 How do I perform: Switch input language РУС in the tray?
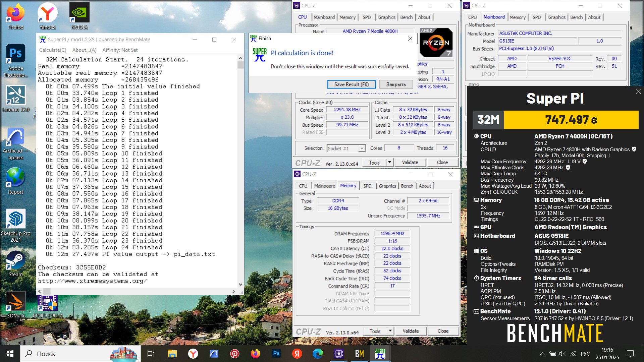[x=585, y=354]
